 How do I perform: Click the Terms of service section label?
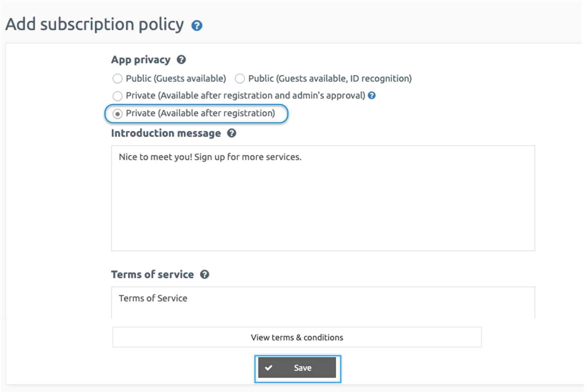point(152,274)
